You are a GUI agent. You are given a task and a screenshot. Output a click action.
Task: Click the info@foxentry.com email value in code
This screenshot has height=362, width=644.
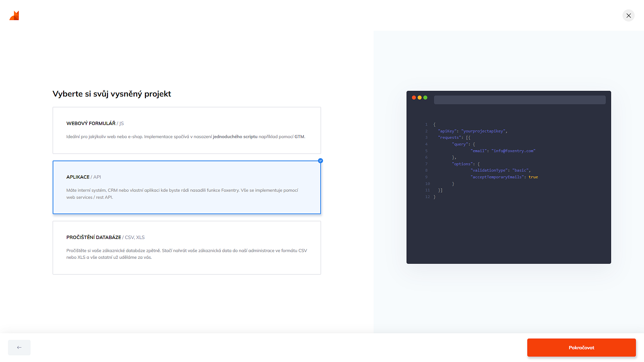513,151
